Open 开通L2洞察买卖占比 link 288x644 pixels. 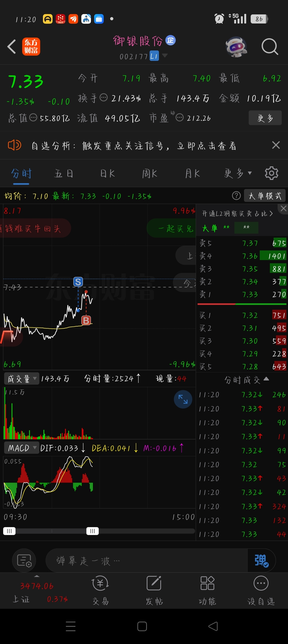click(x=237, y=214)
